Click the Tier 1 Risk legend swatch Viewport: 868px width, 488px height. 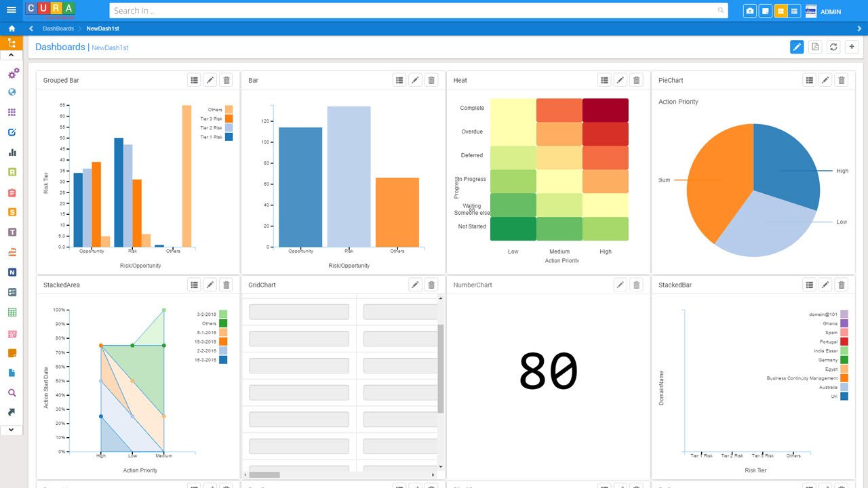[229, 137]
